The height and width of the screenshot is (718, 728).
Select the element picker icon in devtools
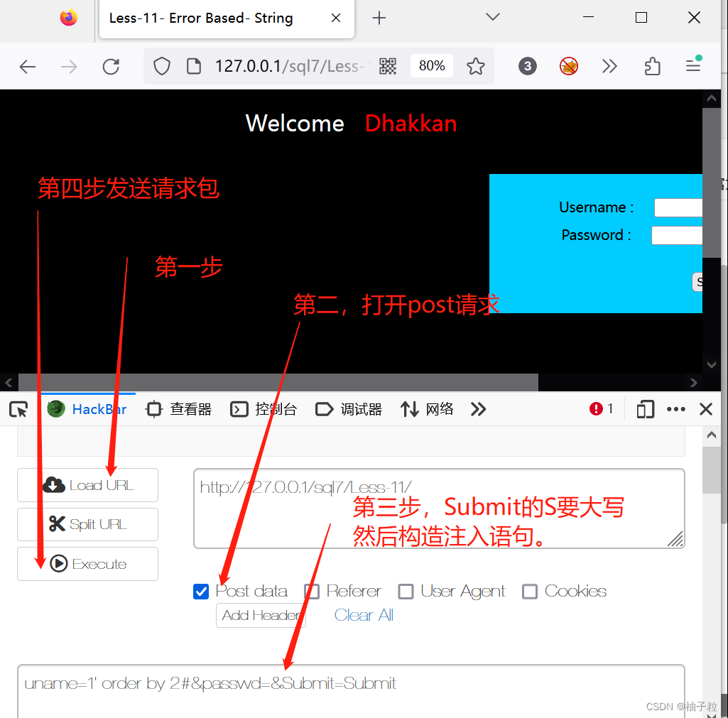pos(20,409)
